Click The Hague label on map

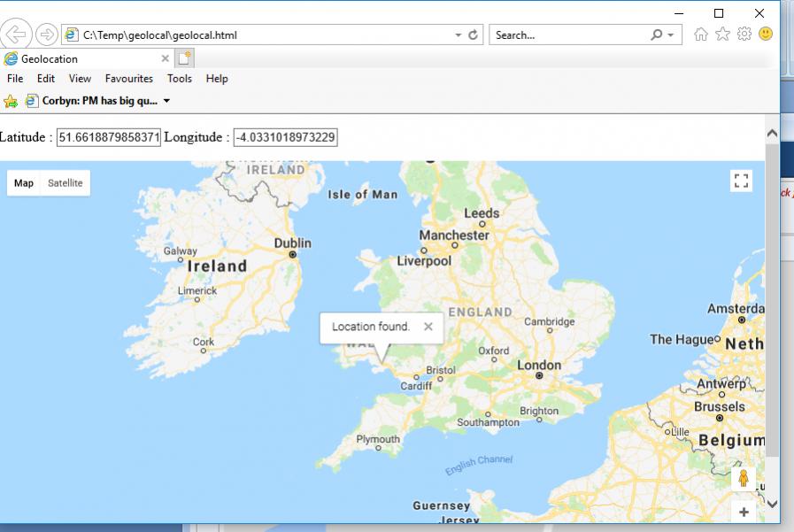[682, 339]
